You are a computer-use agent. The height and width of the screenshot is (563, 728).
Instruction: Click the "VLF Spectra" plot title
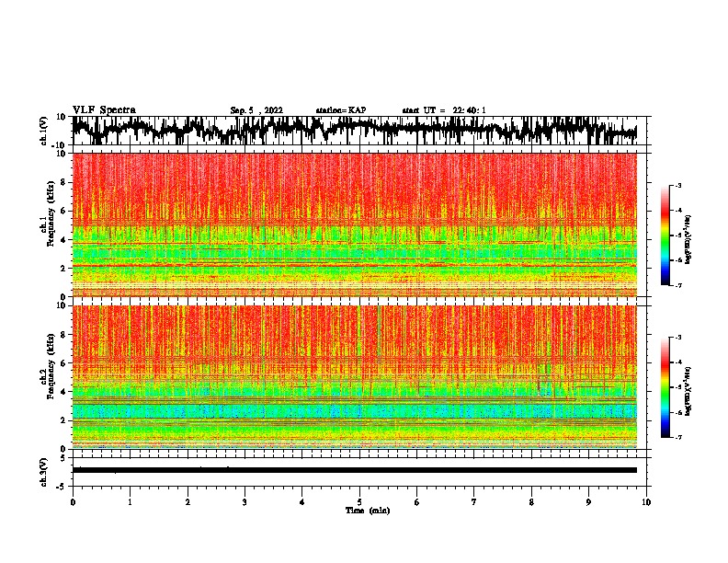tap(104, 109)
